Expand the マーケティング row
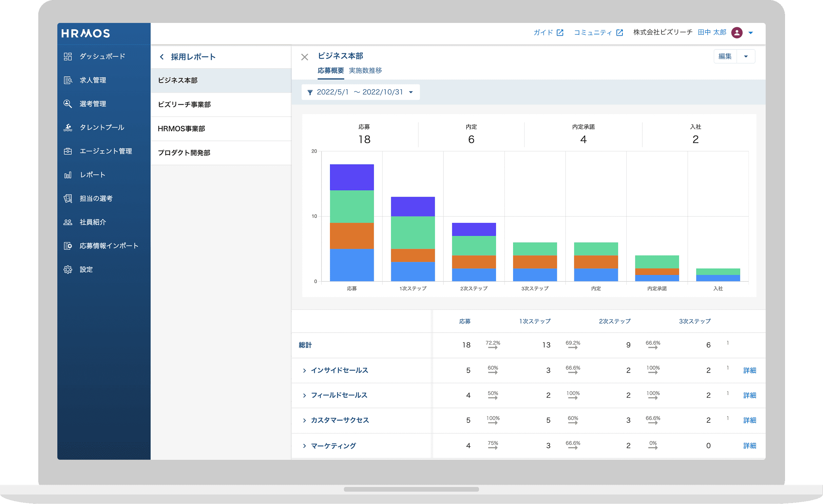The width and height of the screenshot is (823, 504). click(x=304, y=446)
